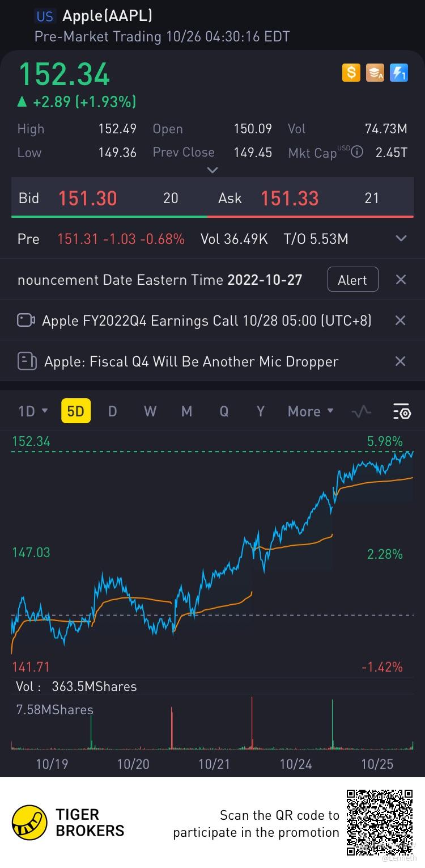Expand the quote details chevron below Open
Viewport: 425px width, 868px height.
(x=212, y=170)
